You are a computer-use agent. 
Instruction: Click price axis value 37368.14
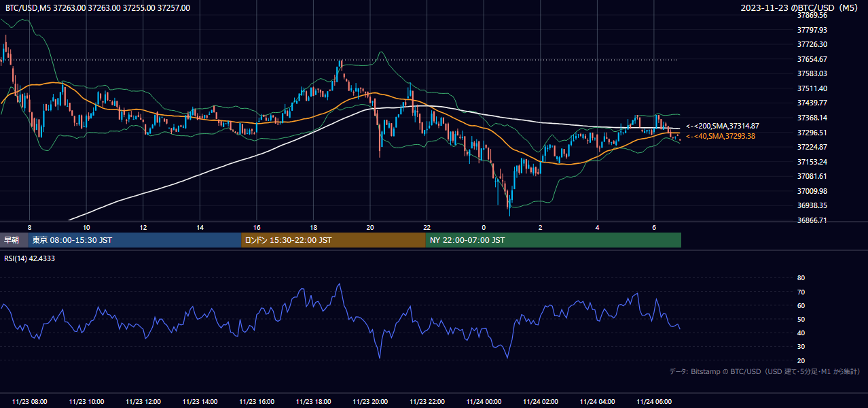tap(812, 118)
